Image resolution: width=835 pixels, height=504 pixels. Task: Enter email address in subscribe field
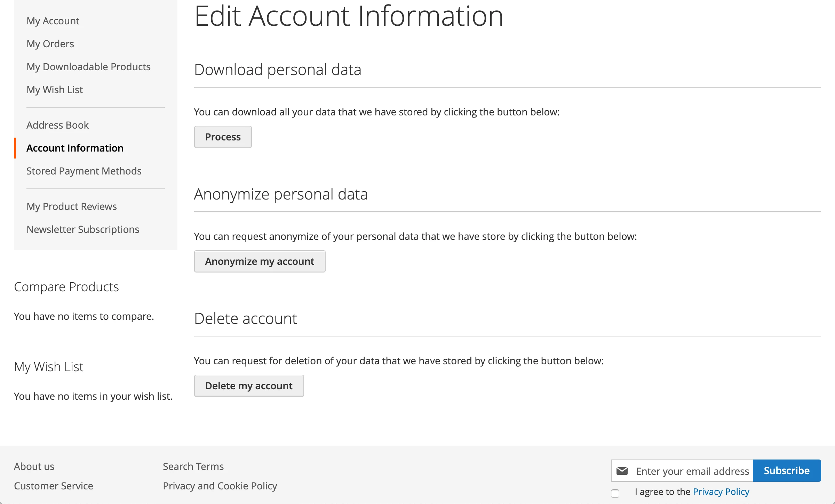pyautogui.click(x=689, y=471)
